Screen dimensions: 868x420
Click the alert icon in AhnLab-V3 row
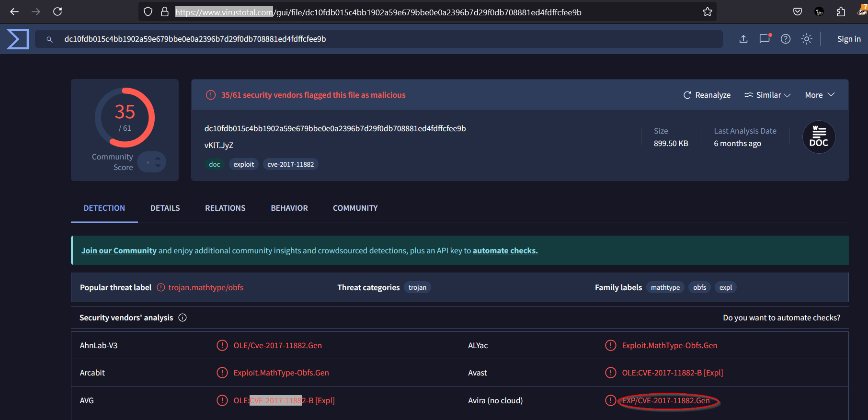point(222,345)
